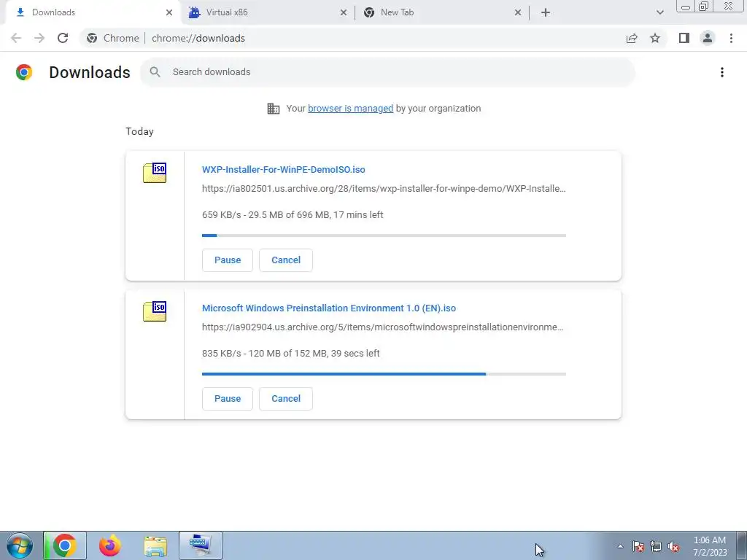Open the Chrome three-dot menu

[731, 38]
